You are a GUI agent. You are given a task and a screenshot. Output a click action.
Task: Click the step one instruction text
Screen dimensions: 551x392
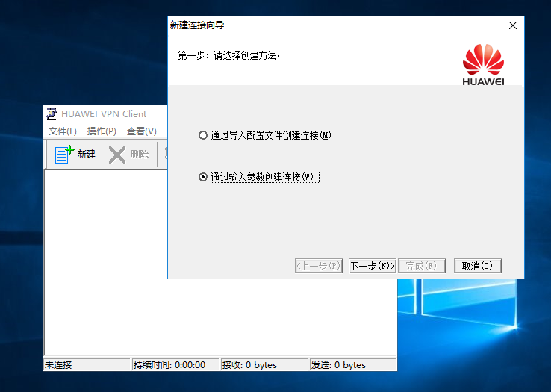(230, 55)
